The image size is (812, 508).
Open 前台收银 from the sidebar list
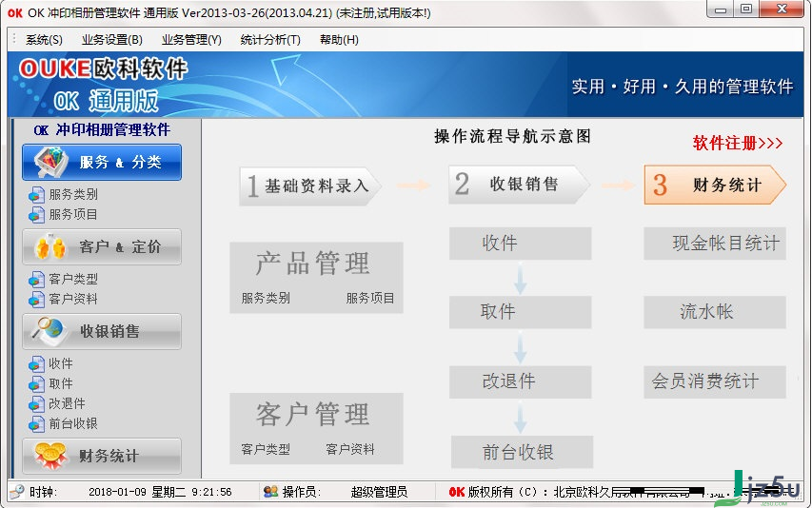pyautogui.click(x=73, y=423)
